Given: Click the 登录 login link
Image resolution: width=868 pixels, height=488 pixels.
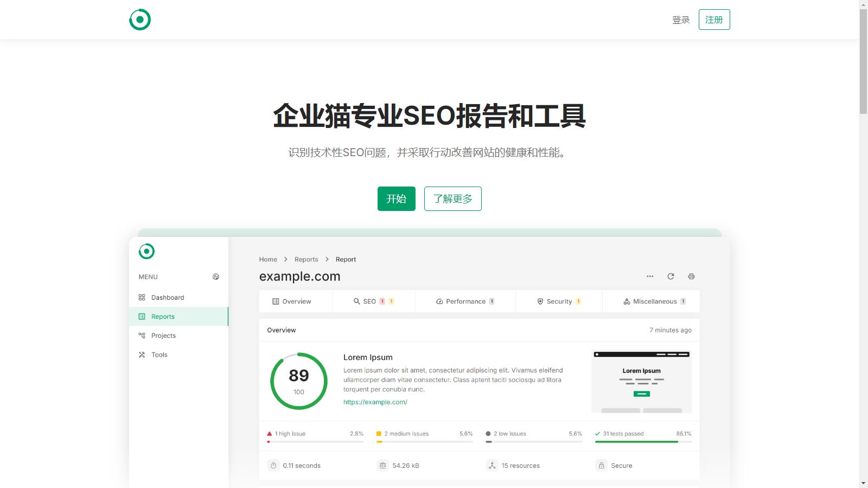Looking at the screenshot, I should tap(681, 20).
